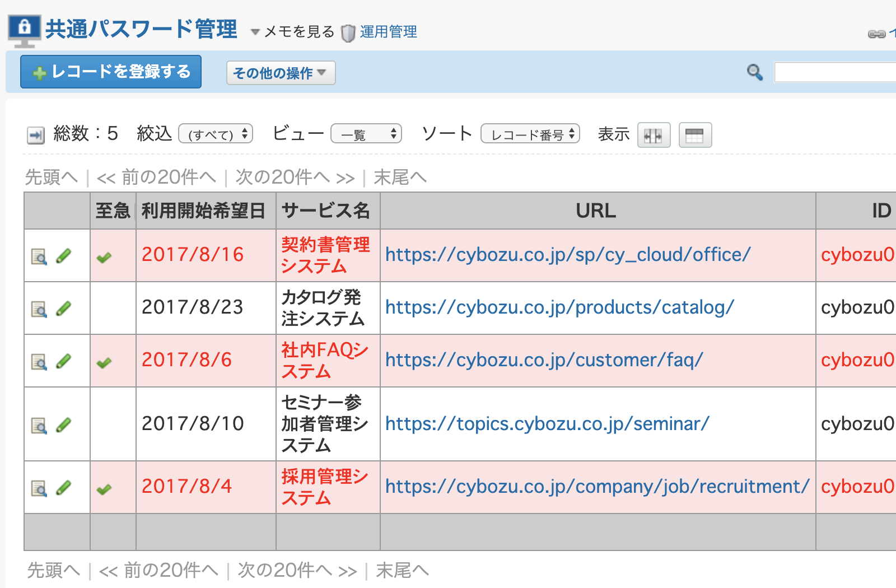Click urgent checkmark in 2017/8/16 row
The height and width of the screenshot is (588, 896).
click(104, 258)
